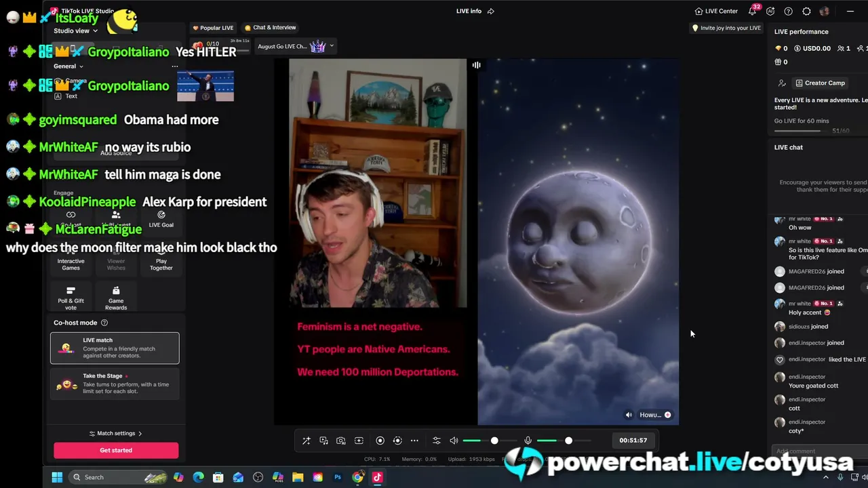Screen dimensions: 868x488
Task: Open Creator Camp
Action: tap(820, 83)
